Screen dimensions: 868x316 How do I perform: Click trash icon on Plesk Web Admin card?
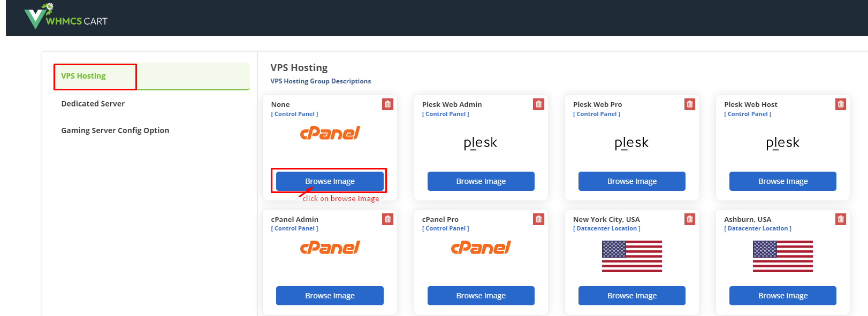538,104
